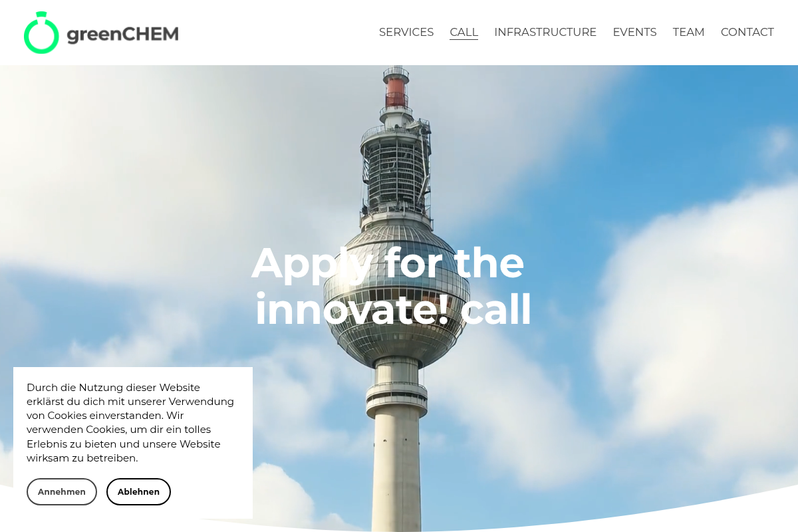Click the concrete shaft of the tower
798x532 pixels.
point(396,465)
